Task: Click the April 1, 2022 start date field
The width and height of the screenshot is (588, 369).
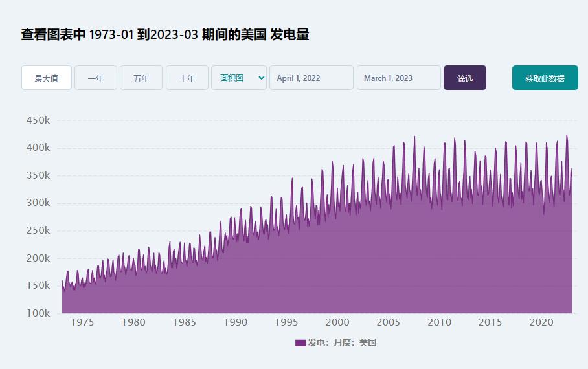Action: tap(311, 78)
